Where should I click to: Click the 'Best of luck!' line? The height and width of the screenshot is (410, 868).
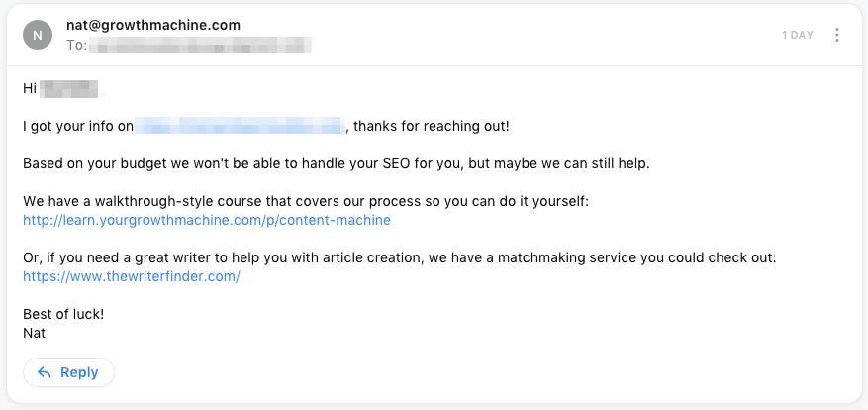[63, 314]
